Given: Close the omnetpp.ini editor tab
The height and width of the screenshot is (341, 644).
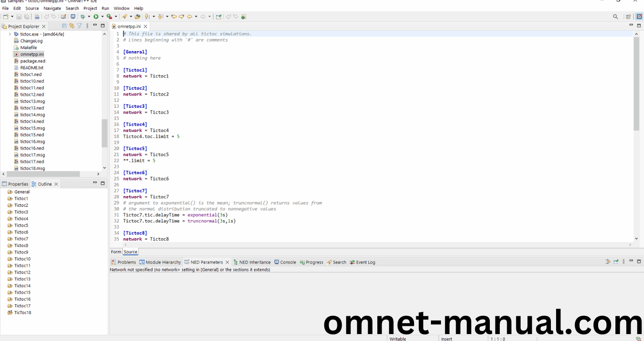Looking at the screenshot, I should [x=146, y=26].
